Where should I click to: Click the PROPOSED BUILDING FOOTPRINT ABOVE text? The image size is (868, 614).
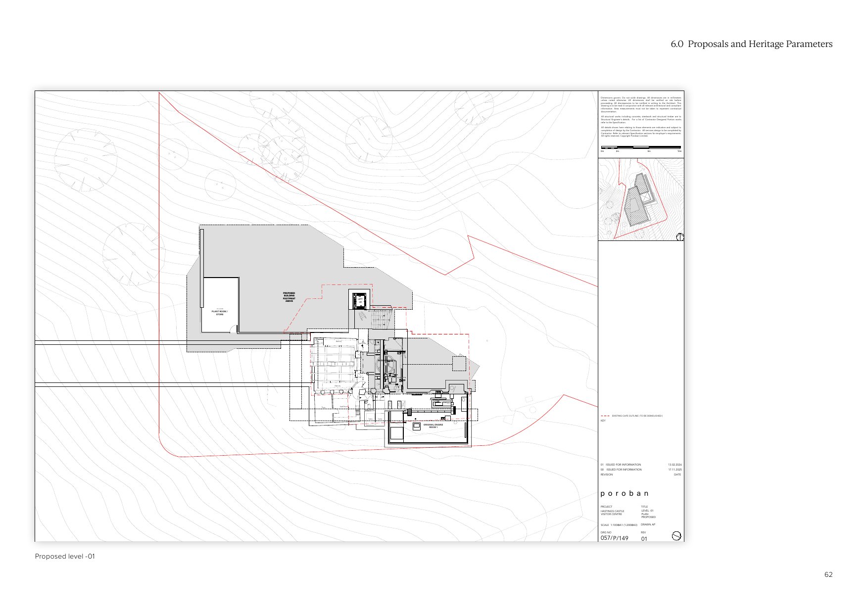[x=289, y=297]
